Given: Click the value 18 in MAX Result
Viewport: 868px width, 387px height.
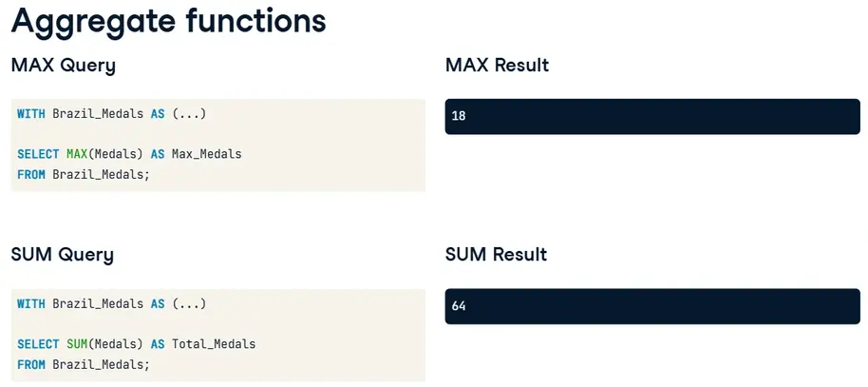Looking at the screenshot, I should (x=459, y=116).
